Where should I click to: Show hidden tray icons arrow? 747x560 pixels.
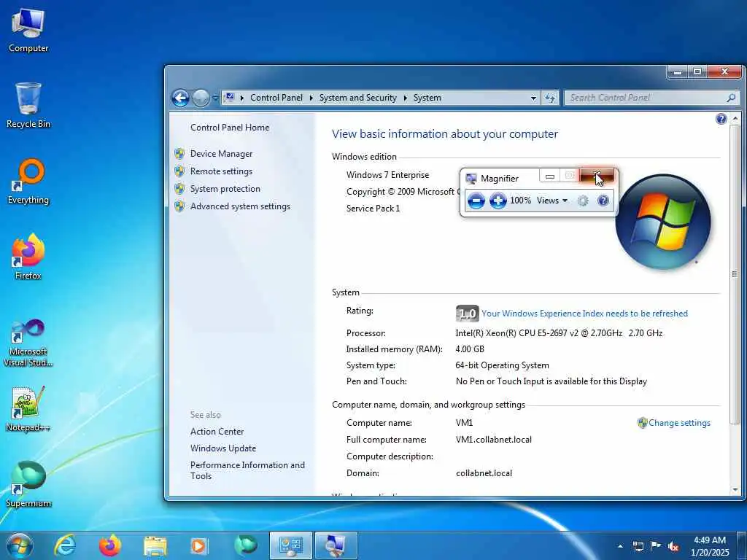tap(620, 546)
